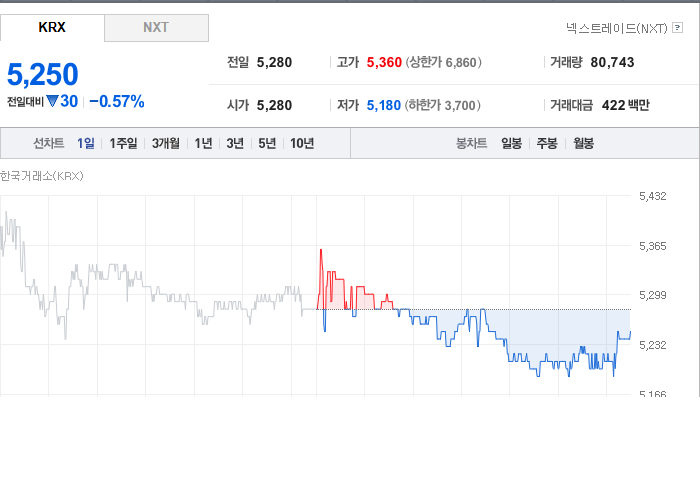Select the 1주일 line chart period

(x=123, y=143)
